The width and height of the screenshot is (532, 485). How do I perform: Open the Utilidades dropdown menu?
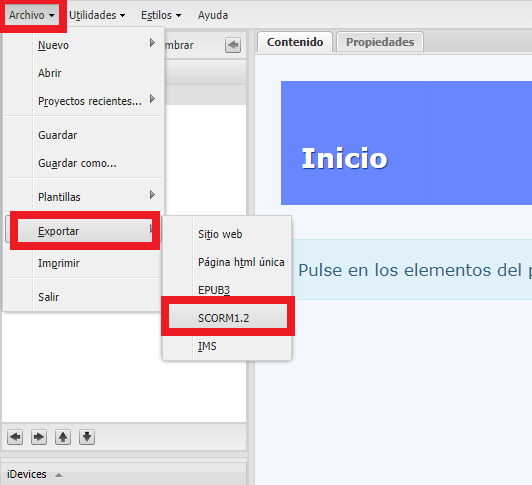click(x=97, y=15)
